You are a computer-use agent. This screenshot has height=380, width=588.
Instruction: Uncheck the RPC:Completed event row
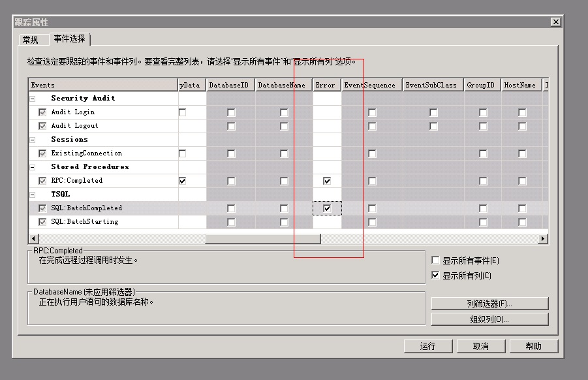[x=42, y=180]
